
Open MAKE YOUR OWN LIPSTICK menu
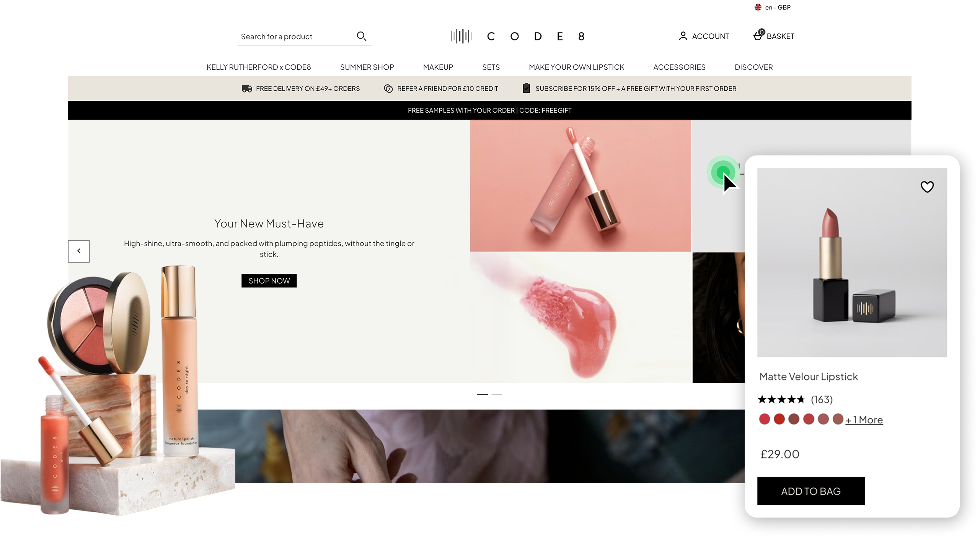click(x=576, y=67)
